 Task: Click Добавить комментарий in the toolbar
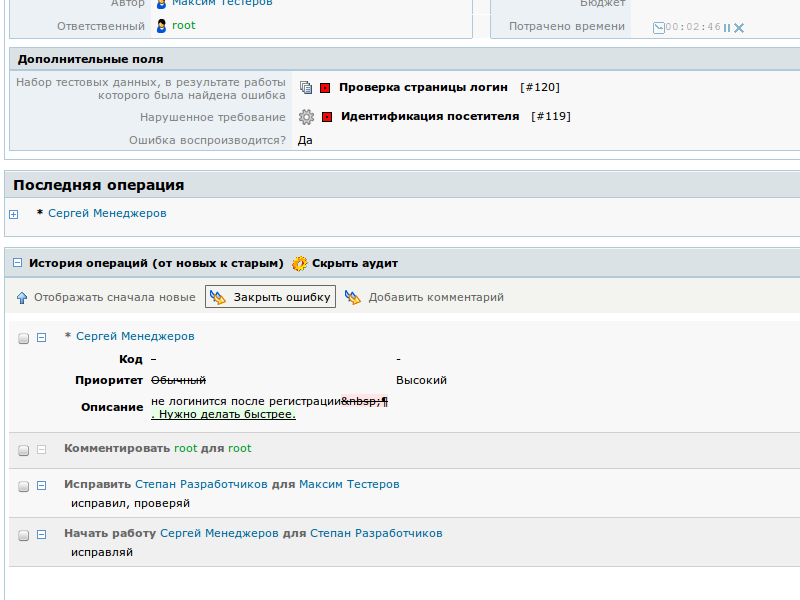(435, 297)
